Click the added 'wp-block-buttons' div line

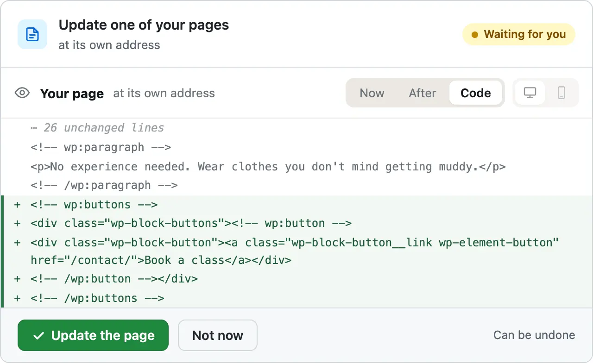pos(296,223)
